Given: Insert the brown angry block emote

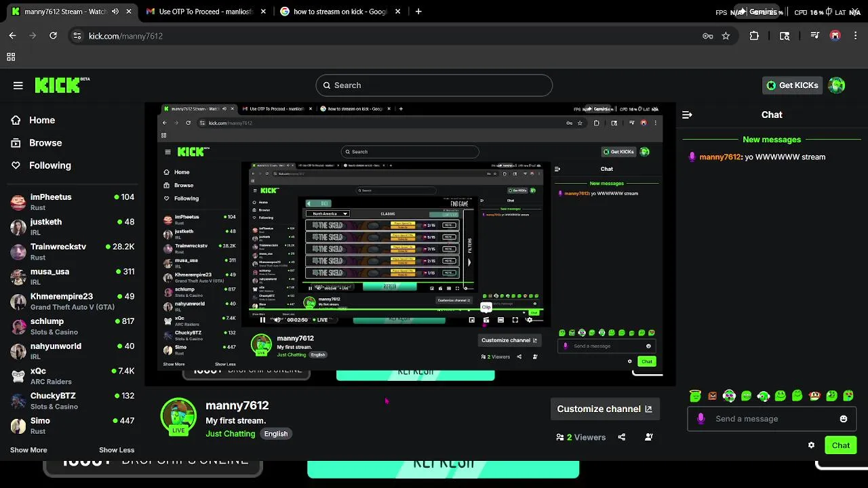Looking at the screenshot, I should [x=712, y=396].
